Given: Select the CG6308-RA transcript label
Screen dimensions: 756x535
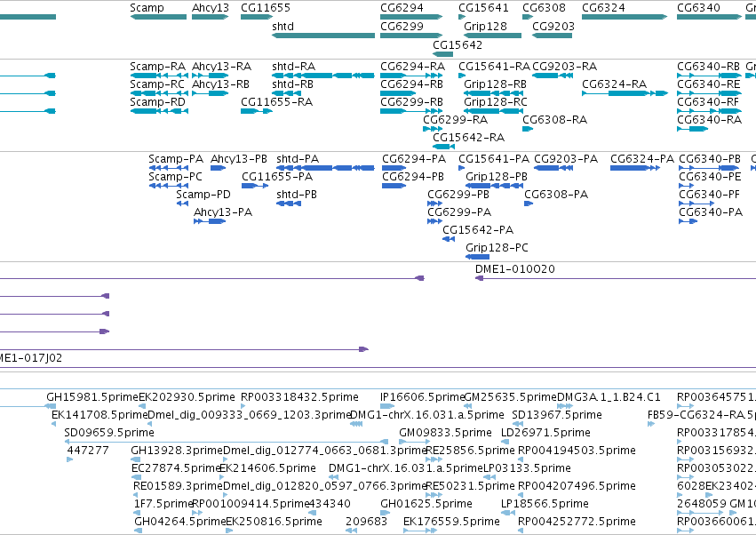Looking at the screenshot, I should (x=555, y=120).
